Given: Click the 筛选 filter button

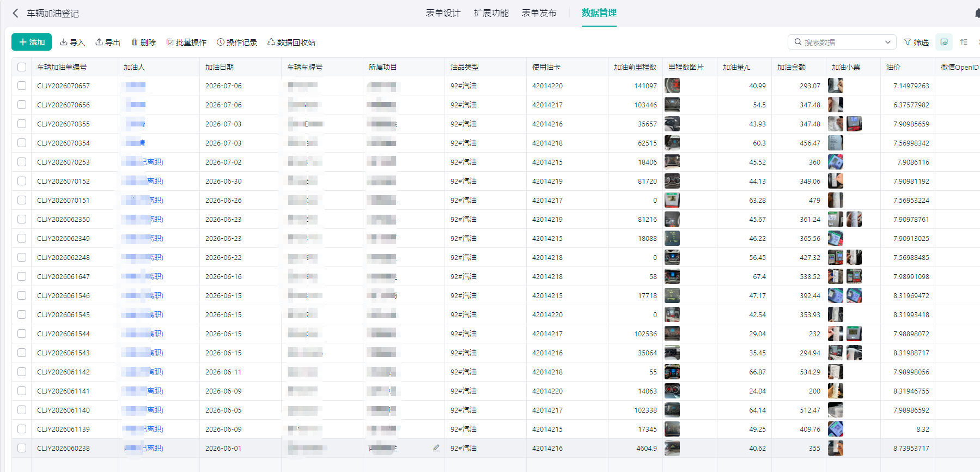Looking at the screenshot, I should pyautogui.click(x=917, y=42).
